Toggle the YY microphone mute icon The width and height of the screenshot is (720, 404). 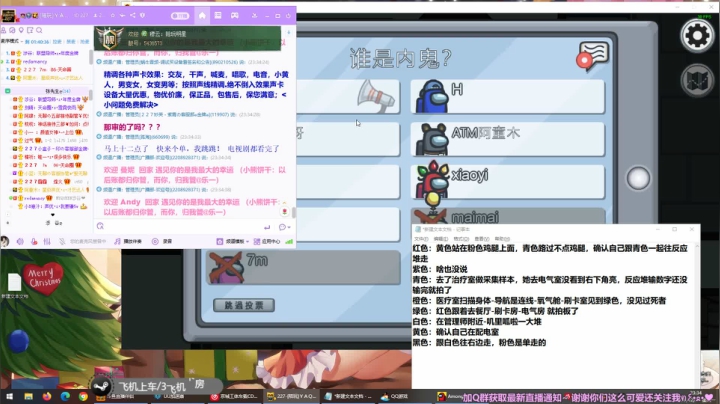click(34, 241)
